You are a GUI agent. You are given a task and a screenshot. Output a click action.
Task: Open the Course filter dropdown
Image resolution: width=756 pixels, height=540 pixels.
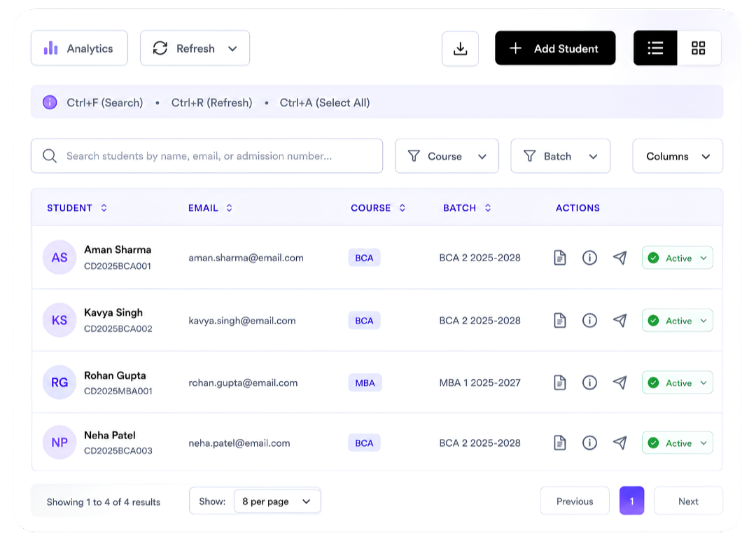click(447, 156)
